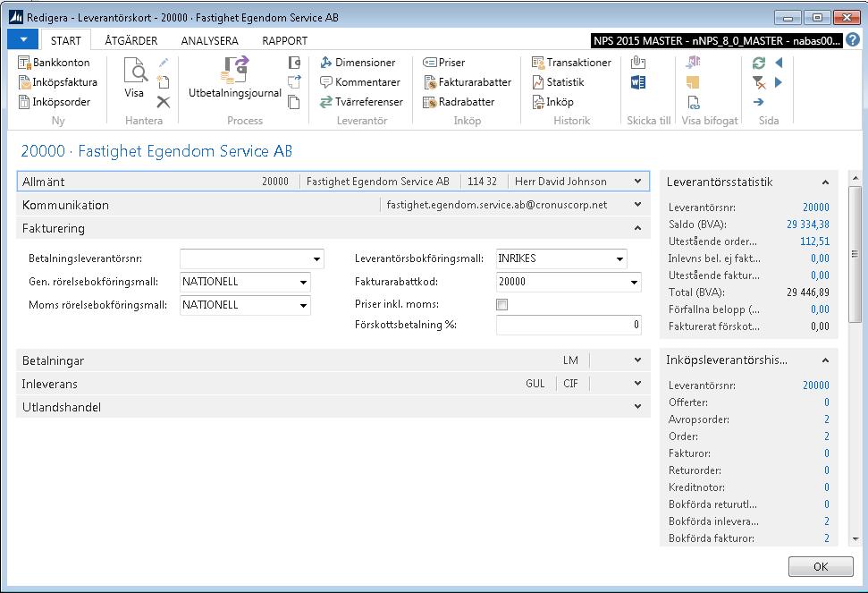
Task: Switch to the START ribbon tab
Action: click(66, 40)
